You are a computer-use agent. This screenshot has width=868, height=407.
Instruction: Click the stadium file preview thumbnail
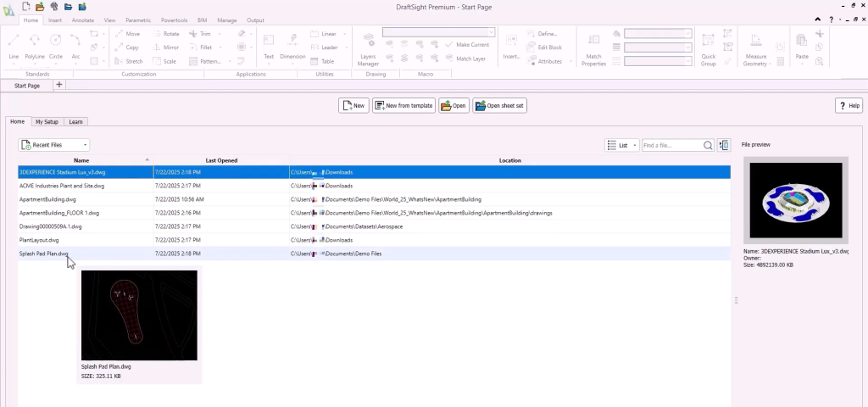tap(796, 200)
